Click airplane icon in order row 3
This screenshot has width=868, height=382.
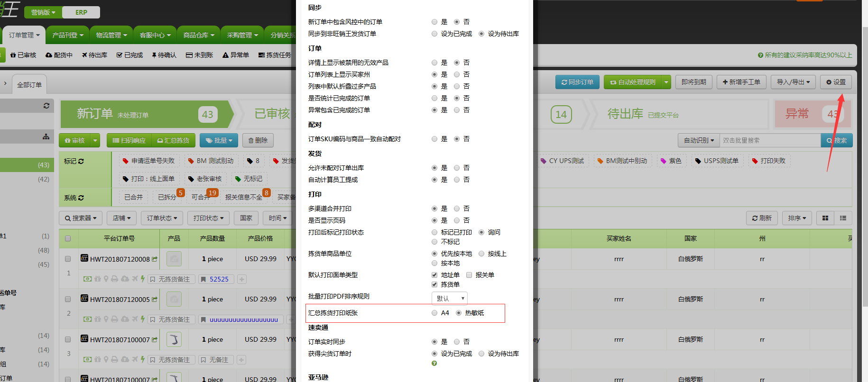pyautogui.click(x=135, y=359)
